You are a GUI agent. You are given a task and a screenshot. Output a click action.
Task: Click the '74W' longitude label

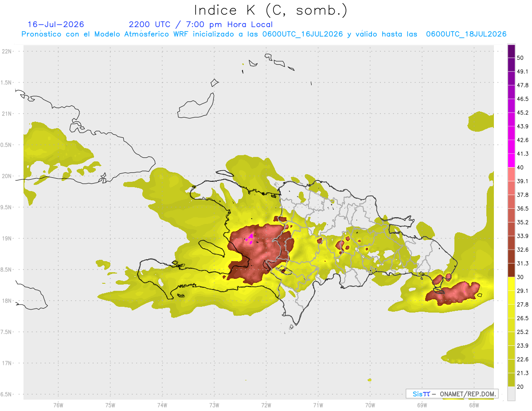pos(162,405)
